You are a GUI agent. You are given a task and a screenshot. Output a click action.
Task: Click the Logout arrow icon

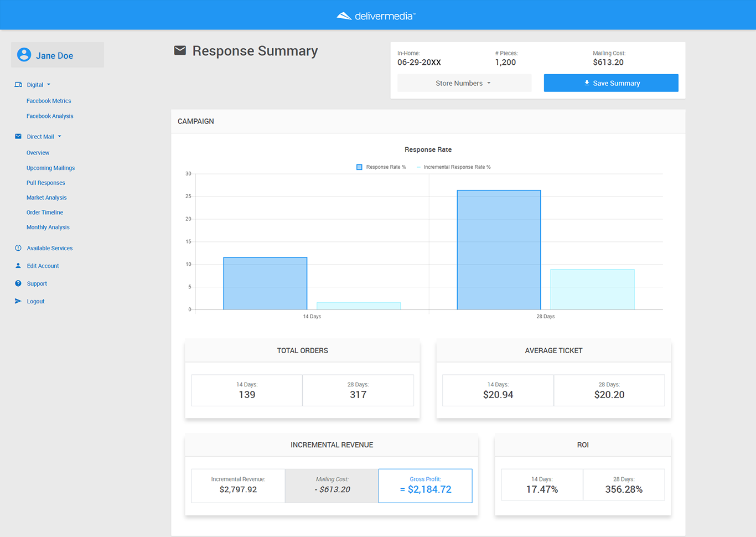tap(18, 301)
